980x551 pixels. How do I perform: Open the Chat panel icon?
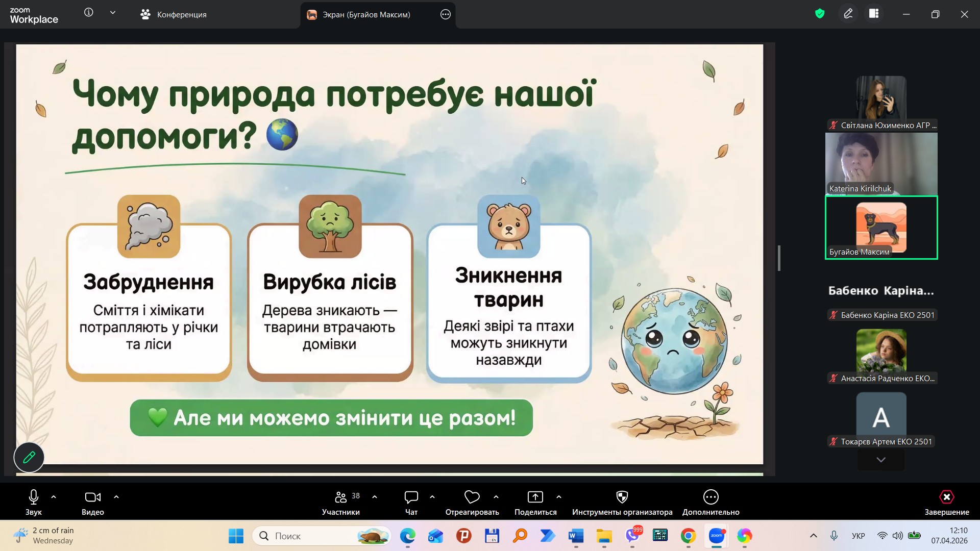(411, 497)
